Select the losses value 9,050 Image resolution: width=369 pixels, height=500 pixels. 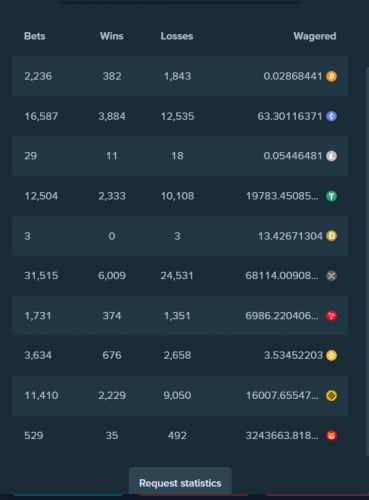[x=177, y=395]
